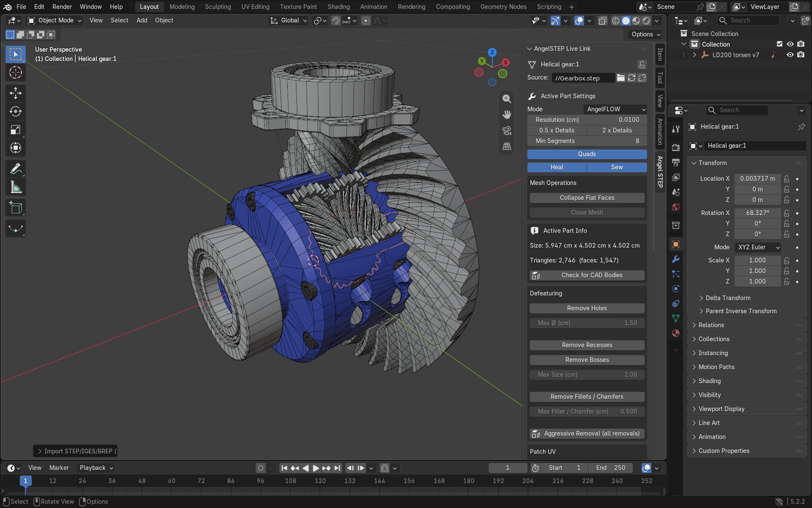Expand the Delta Transform section
The width and height of the screenshot is (812, 508).
[x=728, y=298]
